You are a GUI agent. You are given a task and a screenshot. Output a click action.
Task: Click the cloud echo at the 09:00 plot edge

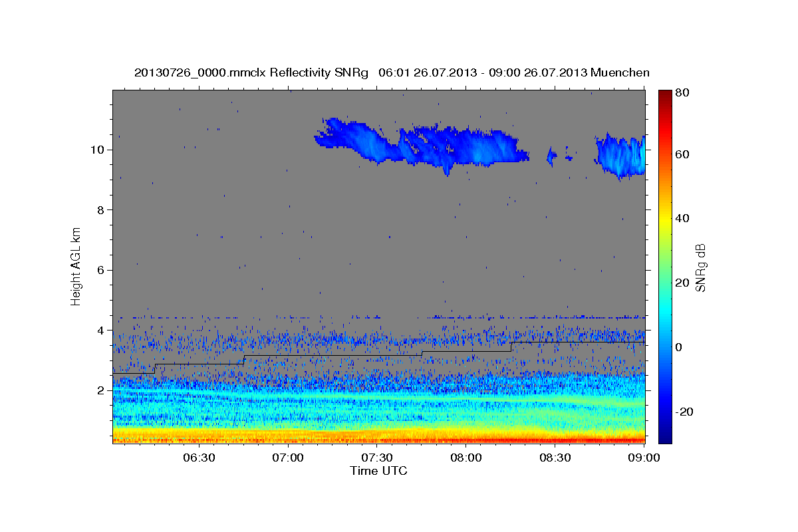620,156
